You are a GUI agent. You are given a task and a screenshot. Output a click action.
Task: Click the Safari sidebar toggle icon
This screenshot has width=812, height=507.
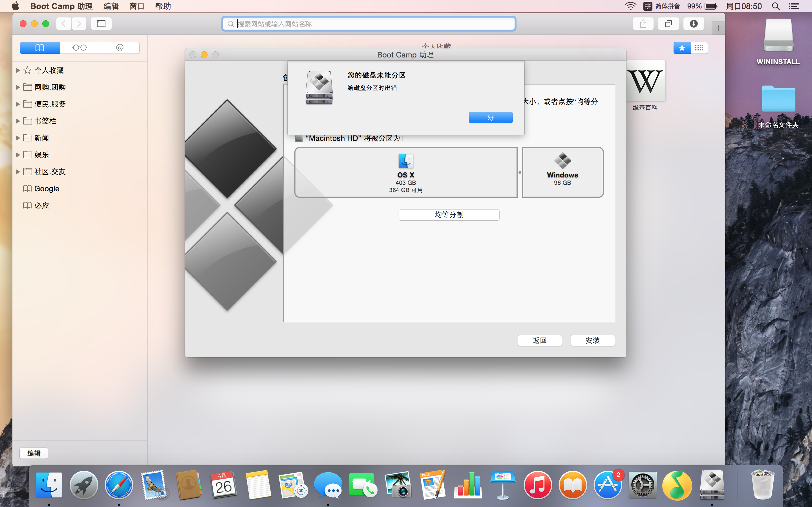[101, 23]
